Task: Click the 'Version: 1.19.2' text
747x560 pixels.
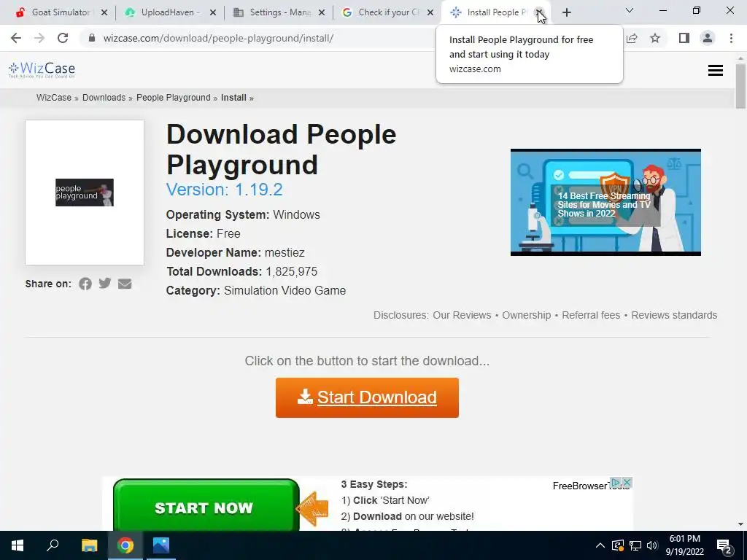Action: tap(225, 190)
